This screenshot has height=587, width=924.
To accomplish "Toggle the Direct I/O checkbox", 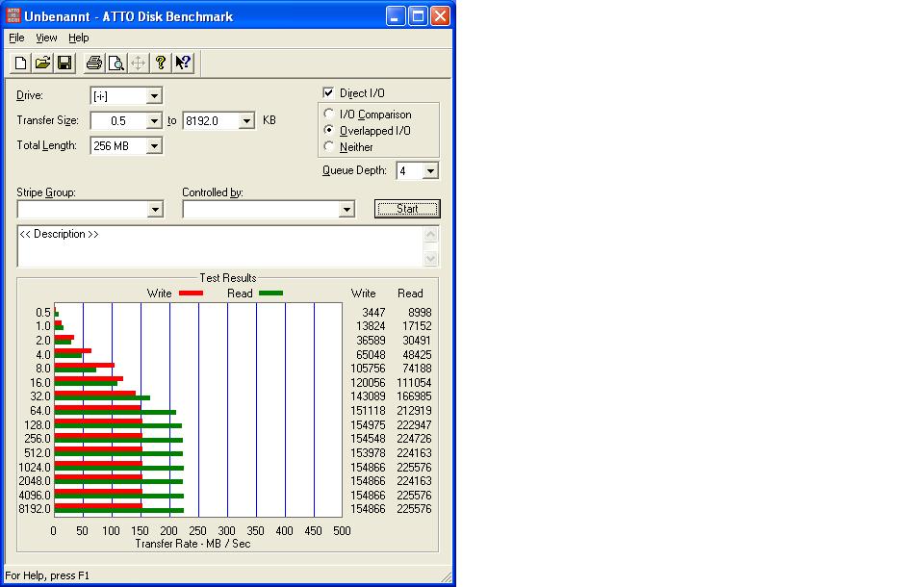I will click(328, 92).
